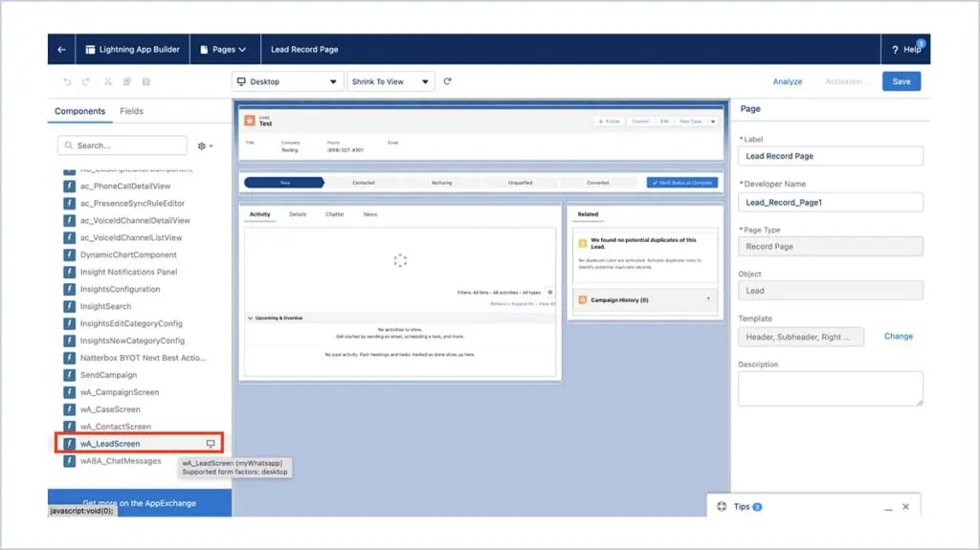Save the Lead Record Page

902,81
